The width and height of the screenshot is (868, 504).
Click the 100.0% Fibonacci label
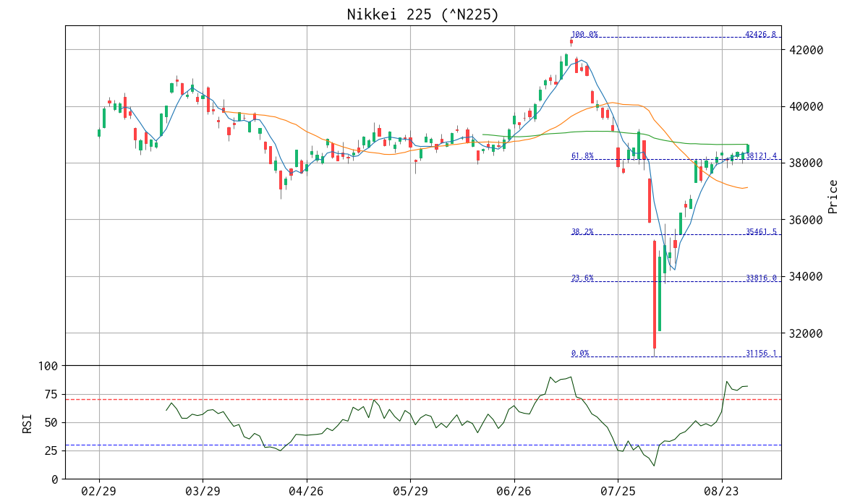click(x=584, y=34)
